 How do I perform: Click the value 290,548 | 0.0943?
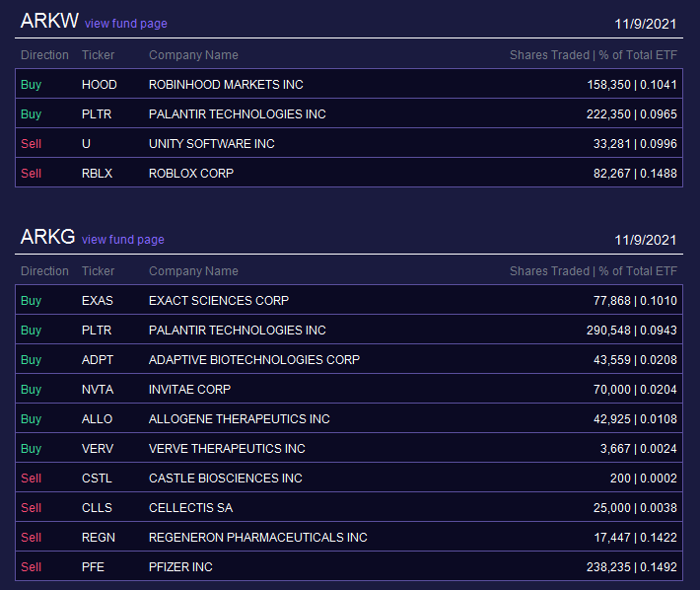click(632, 331)
